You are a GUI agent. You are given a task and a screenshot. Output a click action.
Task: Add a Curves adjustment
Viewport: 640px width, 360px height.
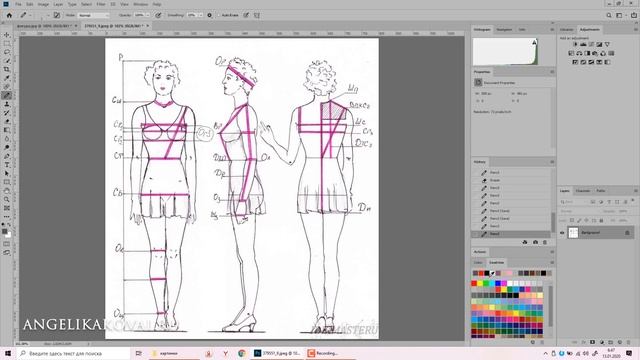pyautogui.click(x=591, y=44)
